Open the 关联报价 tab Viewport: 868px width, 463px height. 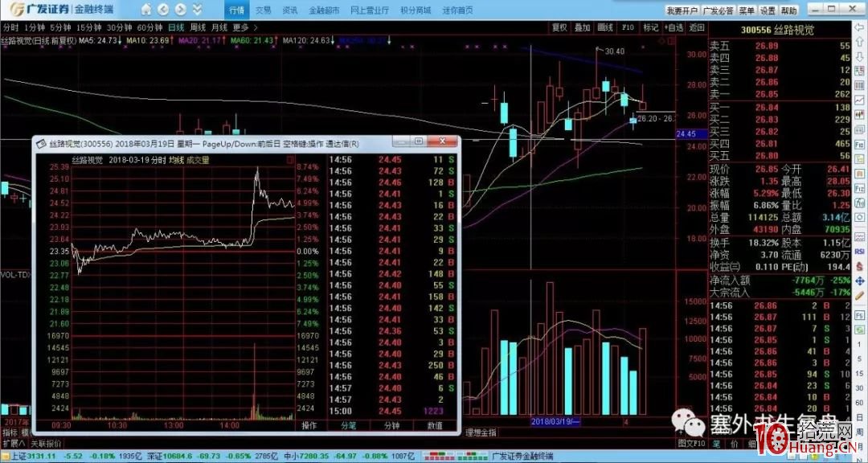click(47, 443)
